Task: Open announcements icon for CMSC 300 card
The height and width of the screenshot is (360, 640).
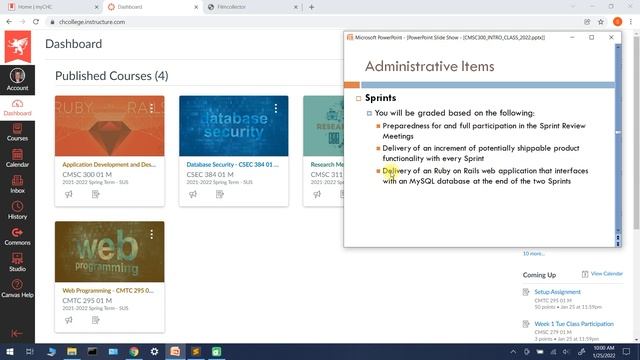Action: click(69, 194)
